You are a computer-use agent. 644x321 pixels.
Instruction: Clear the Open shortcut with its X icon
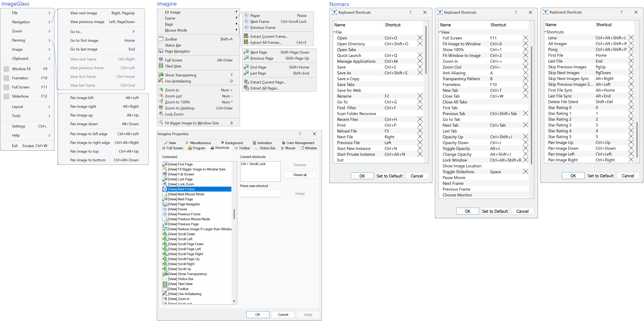420,38
